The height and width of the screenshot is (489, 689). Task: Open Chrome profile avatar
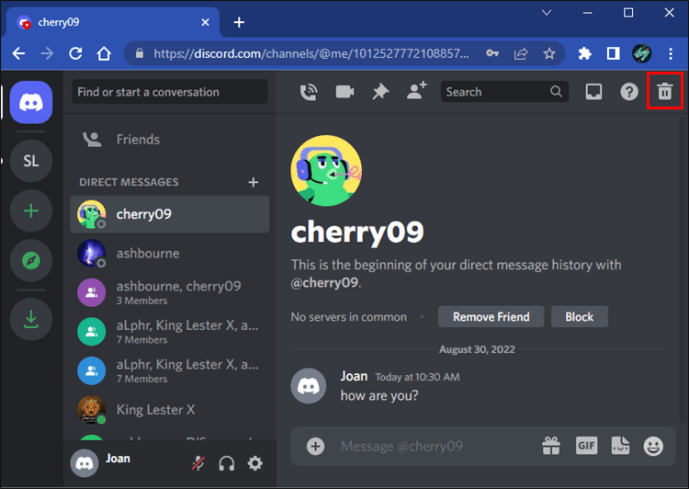click(642, 54)
